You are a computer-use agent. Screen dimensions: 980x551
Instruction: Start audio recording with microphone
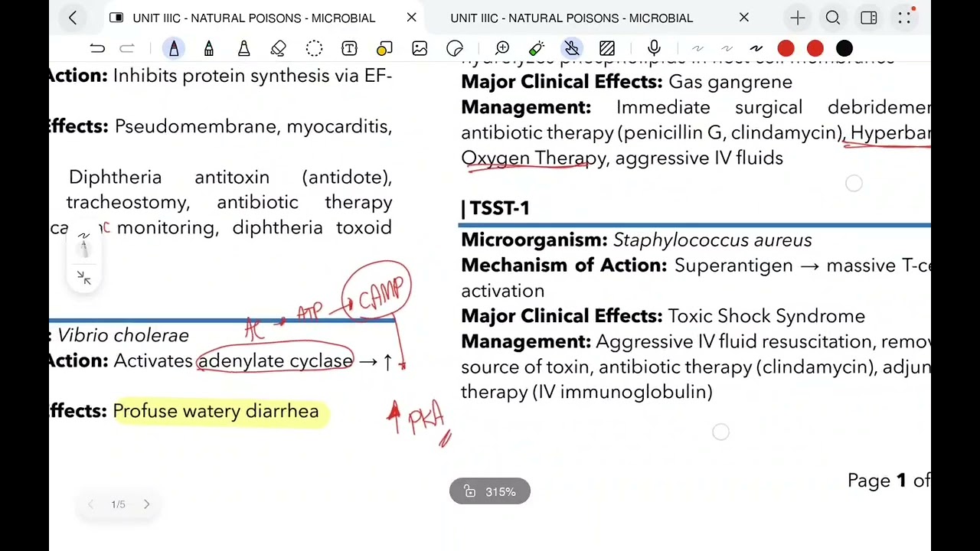point(654,49)
